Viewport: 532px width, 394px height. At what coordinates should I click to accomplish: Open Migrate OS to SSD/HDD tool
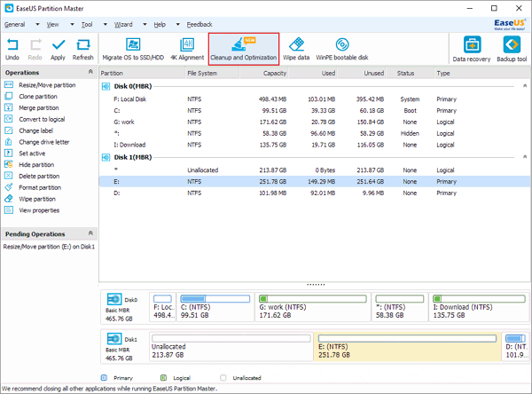point(133,50)
